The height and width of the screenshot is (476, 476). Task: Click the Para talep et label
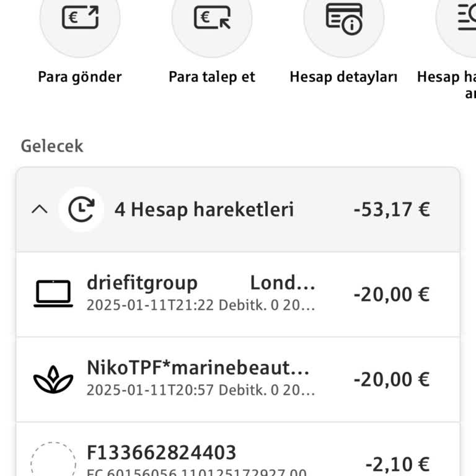click(x=212, y=77)
